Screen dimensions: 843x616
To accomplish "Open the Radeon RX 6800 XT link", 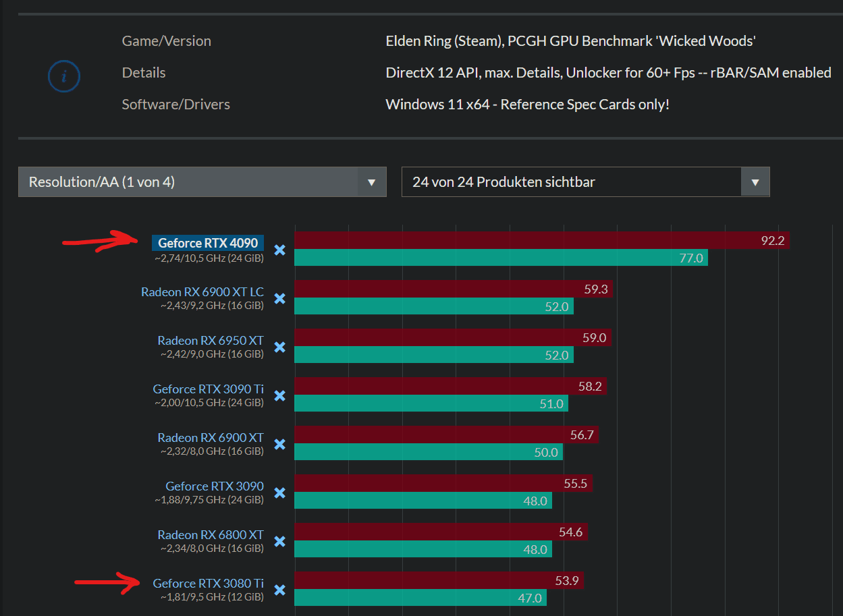I will pos(211,535).
